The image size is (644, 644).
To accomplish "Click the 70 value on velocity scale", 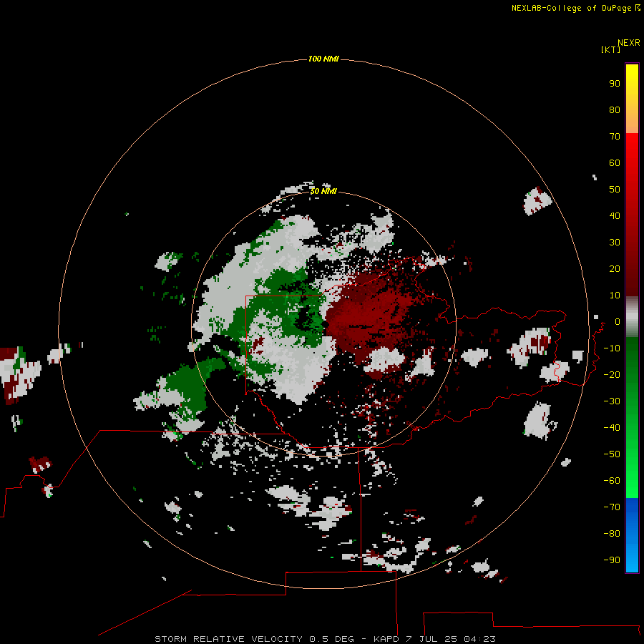I will pos(615,137).
